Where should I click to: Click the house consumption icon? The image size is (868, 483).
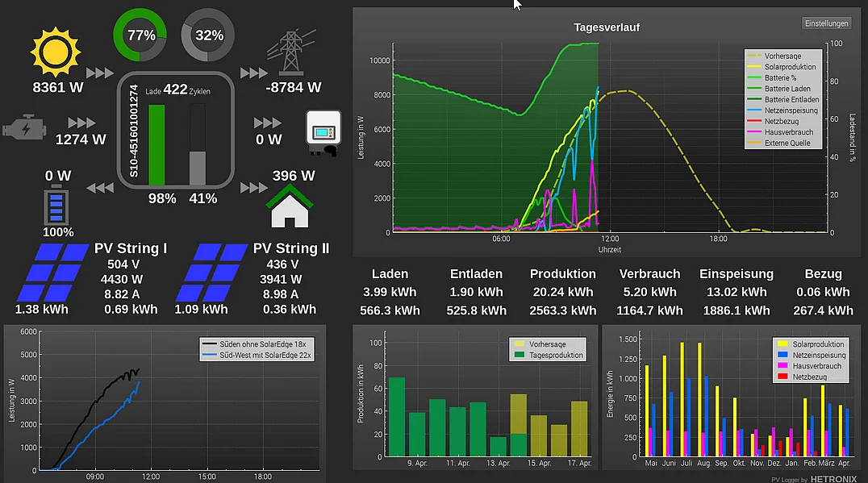292,206
